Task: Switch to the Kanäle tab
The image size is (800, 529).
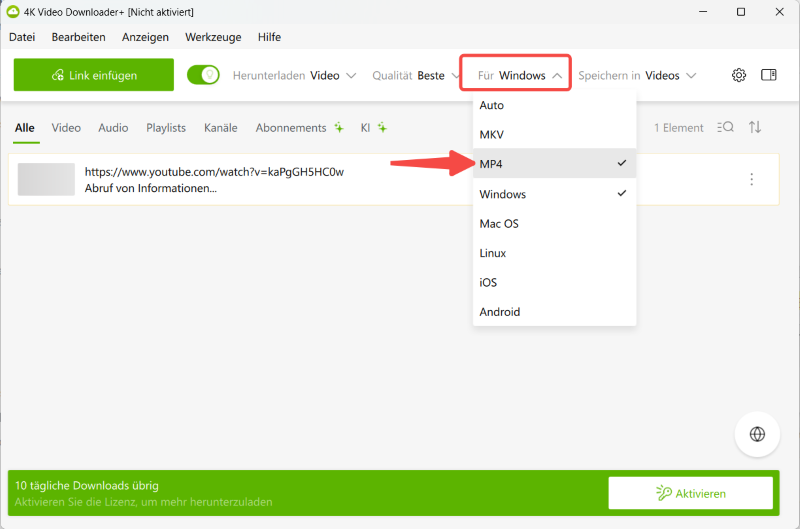Action: (x=220, y=128)
